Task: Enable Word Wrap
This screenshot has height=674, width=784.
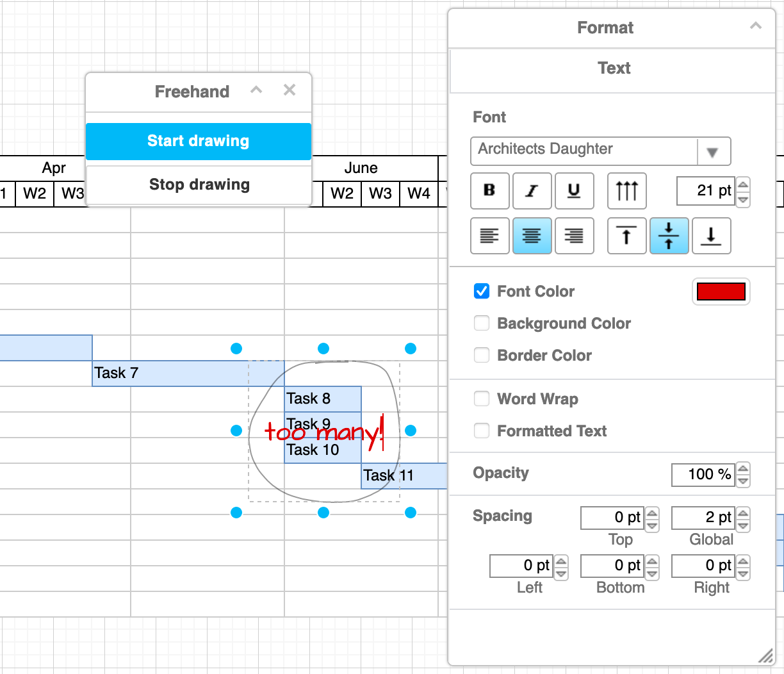Action: (x=481, y=399)
